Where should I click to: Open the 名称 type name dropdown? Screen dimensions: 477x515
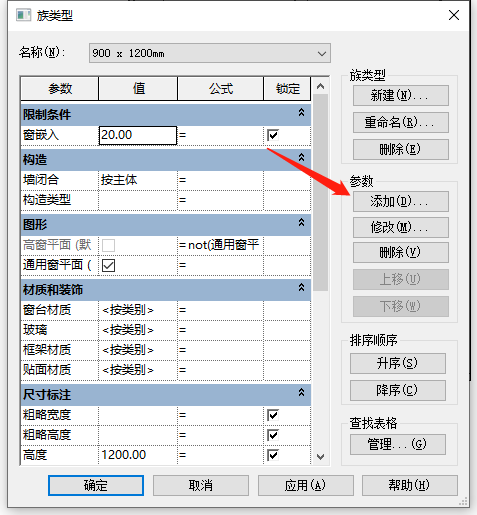pos(210,53)
